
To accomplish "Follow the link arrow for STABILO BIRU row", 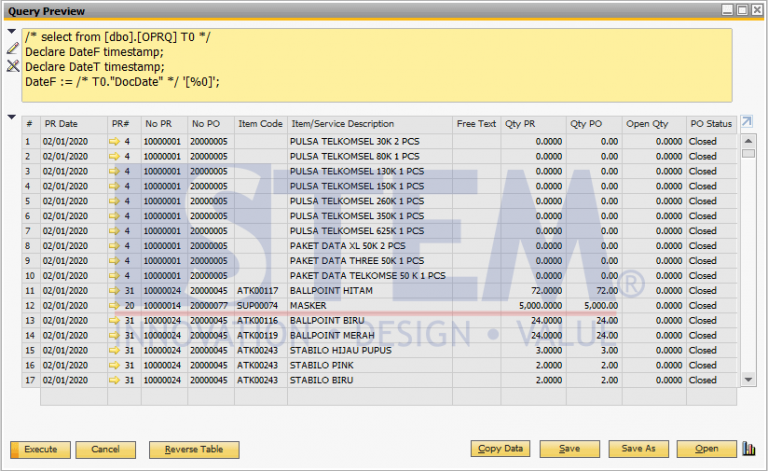I will tap(115, 380).
